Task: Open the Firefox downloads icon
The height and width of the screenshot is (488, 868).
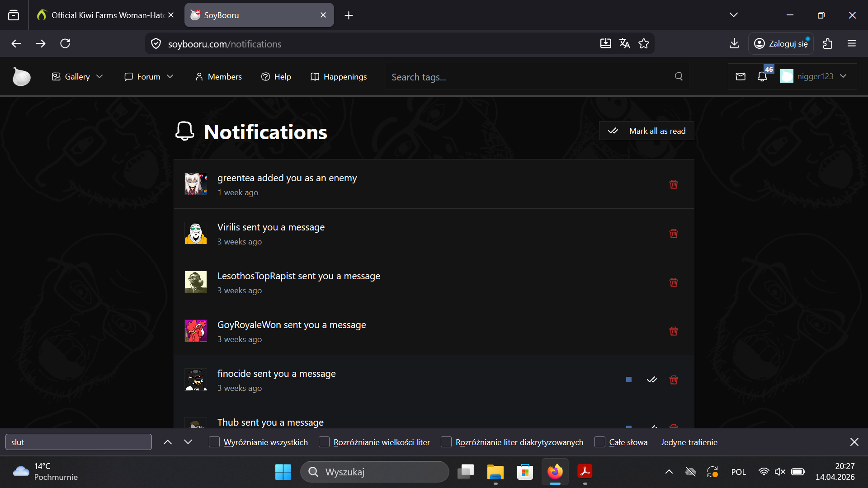Action: [734, 43]
